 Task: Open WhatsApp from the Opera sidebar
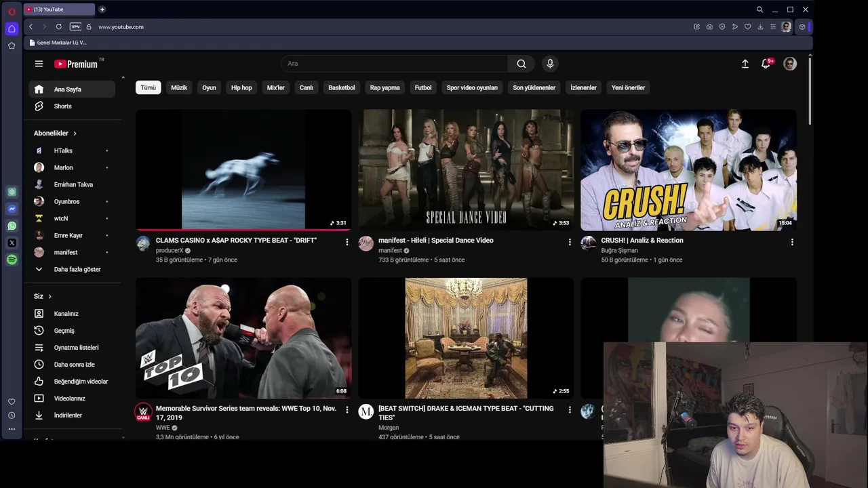pyautogui.click(x=12, y=226)
